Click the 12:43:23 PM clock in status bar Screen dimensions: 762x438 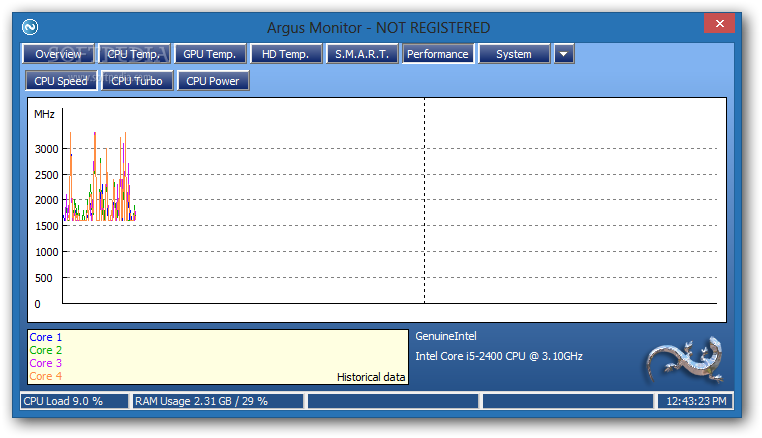[x=695, y=401]
